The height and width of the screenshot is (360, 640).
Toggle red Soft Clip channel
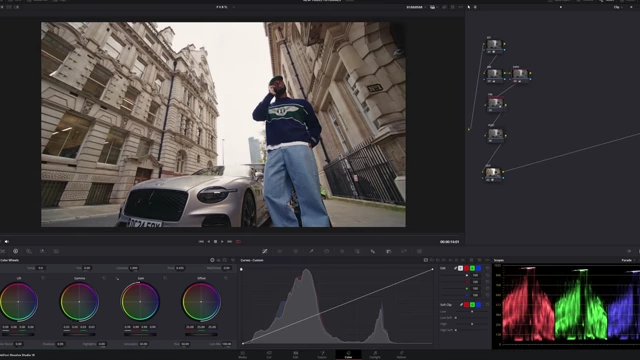[467, 304]
